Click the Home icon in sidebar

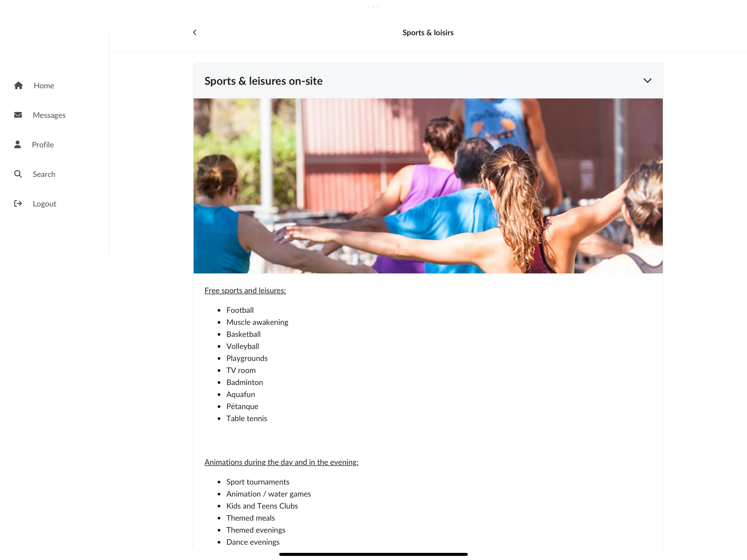point(18,85)
